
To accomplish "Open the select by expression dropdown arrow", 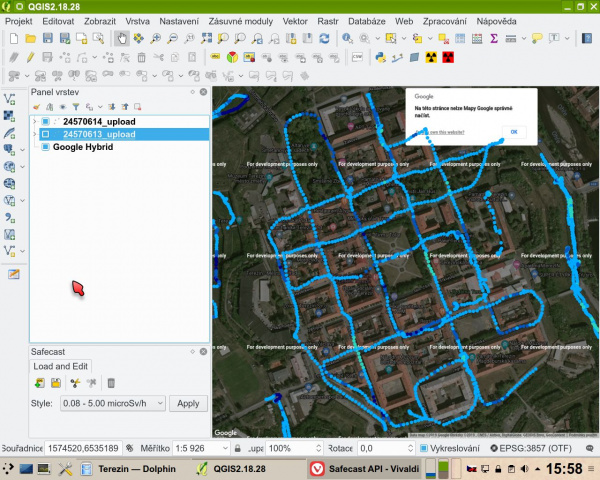I will point(430,38).
